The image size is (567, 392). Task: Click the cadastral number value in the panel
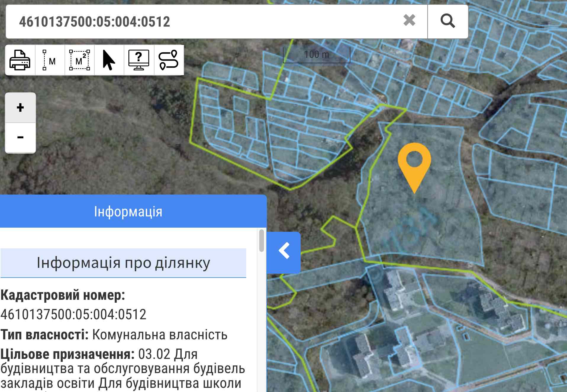(x=73, y=315)
